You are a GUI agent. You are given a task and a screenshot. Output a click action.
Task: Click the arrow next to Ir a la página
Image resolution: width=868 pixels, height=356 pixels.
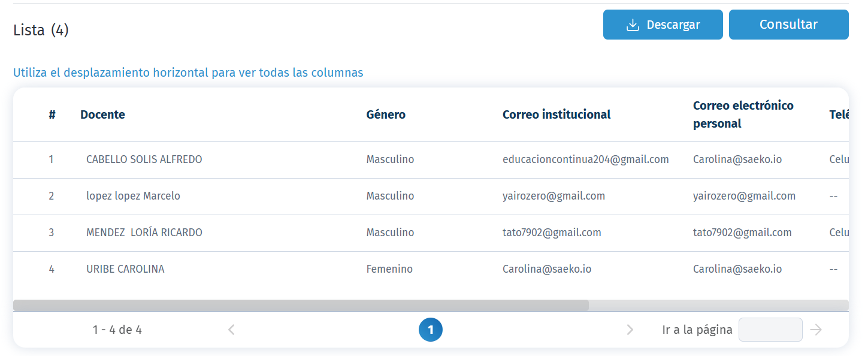[x=816, y=329]
